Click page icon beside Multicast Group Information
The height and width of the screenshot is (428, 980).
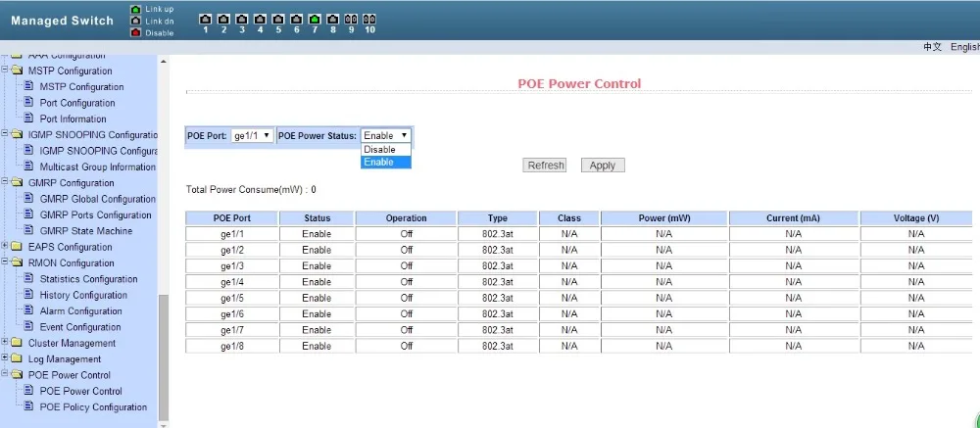(28, 166)
